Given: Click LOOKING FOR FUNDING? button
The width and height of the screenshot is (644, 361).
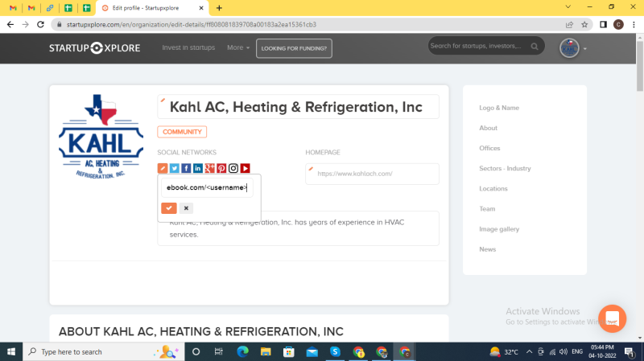Looking at the screenshot, I should [294, 48].
